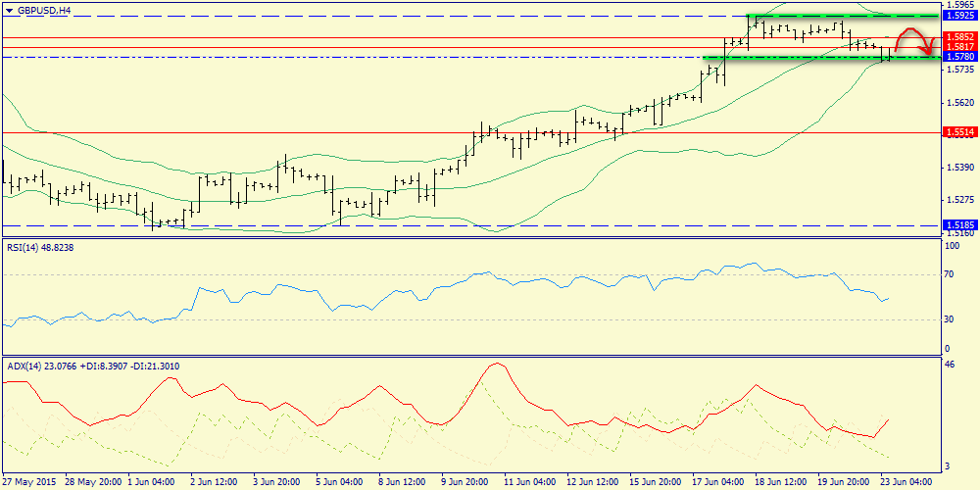This screenshot has height=490, width=980.
Task: Click the 1.5925 blue price label
Action: [961, 15]
